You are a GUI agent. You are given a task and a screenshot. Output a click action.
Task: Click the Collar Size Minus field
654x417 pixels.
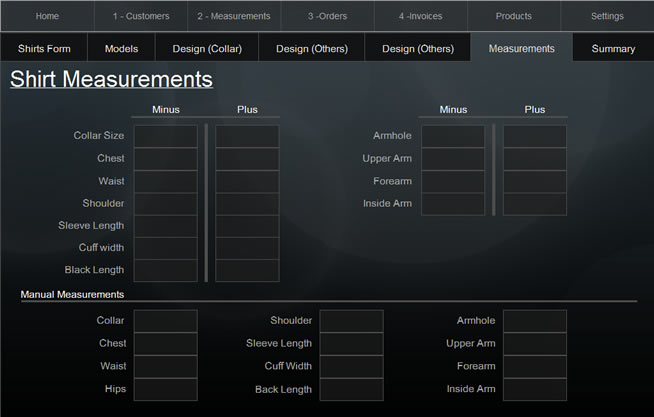(x=166, y=136)
